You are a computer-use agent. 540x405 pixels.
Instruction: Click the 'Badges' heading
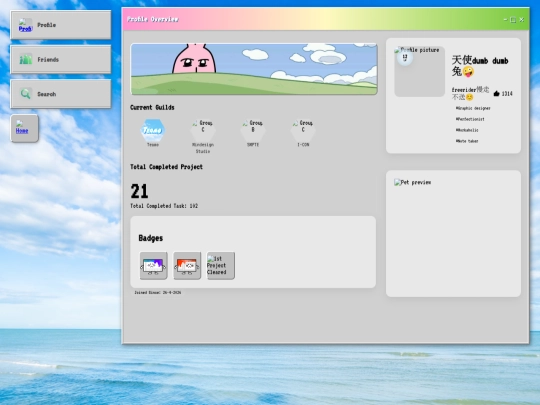[x=150, y=238]
